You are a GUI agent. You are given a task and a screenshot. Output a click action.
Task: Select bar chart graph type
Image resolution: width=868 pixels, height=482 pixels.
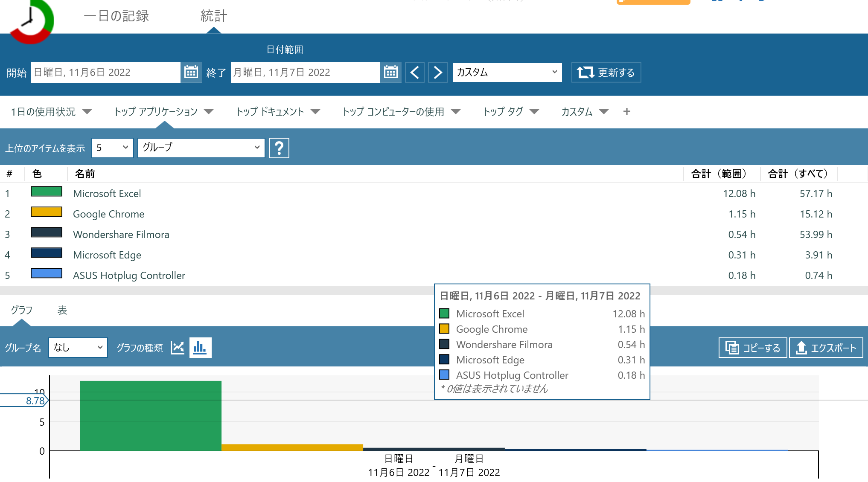pos(200,348)
